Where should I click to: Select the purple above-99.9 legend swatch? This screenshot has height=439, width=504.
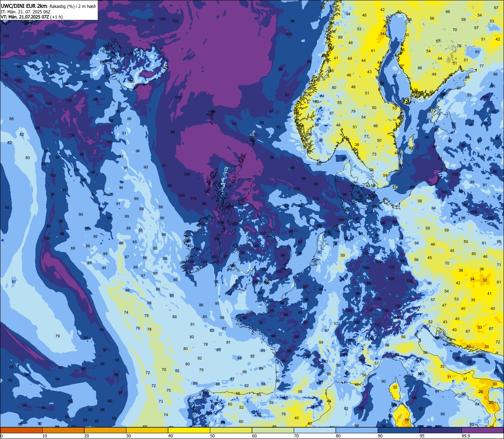click(x=482, y=430)
